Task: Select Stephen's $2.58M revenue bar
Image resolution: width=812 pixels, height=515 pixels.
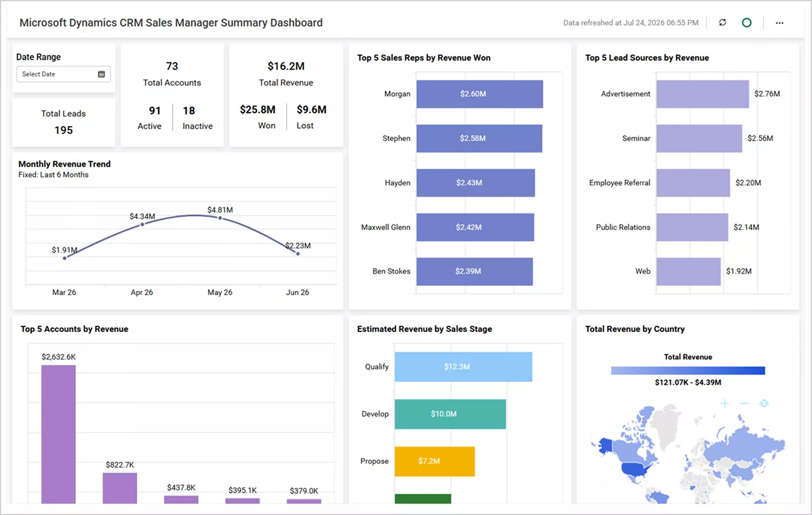Action: pos(479,138)
